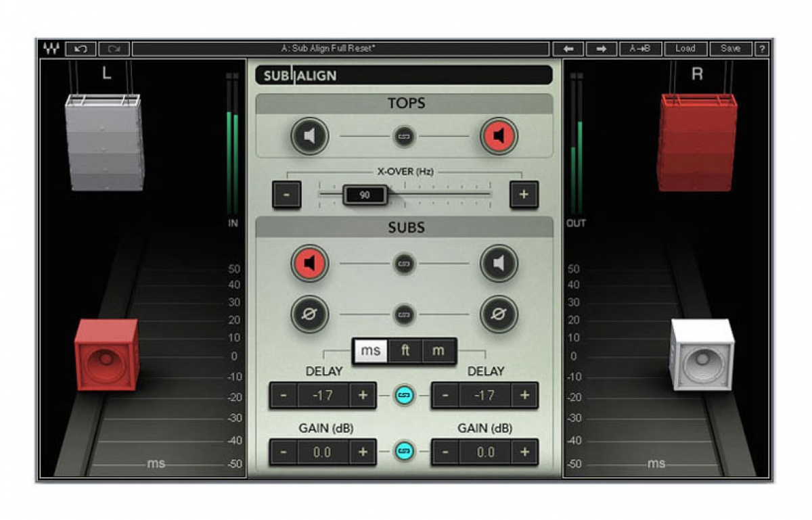Screen dimensions: 812x520
Task: Open the Load preset menu
Action: 685,49
